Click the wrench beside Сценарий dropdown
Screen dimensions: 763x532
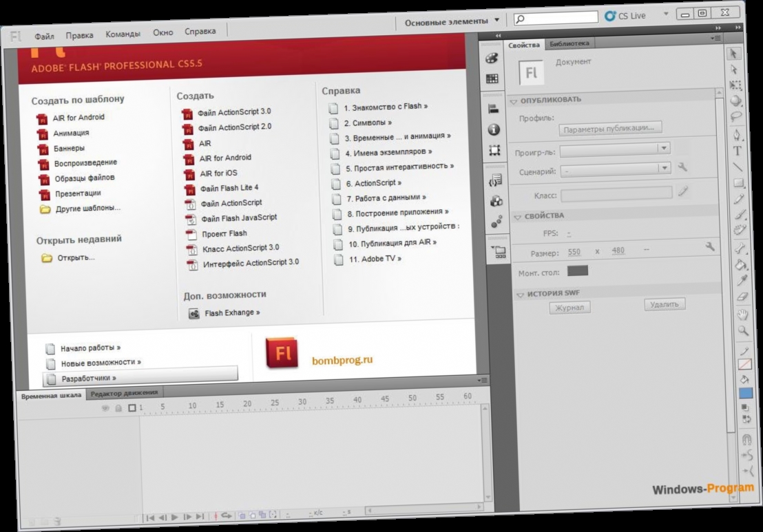(x=682, y=167)
